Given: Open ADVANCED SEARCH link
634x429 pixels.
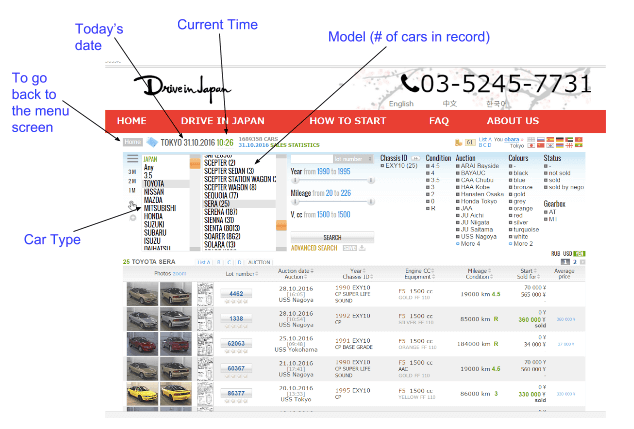Looking at the screenshot, I should point(314,248).
